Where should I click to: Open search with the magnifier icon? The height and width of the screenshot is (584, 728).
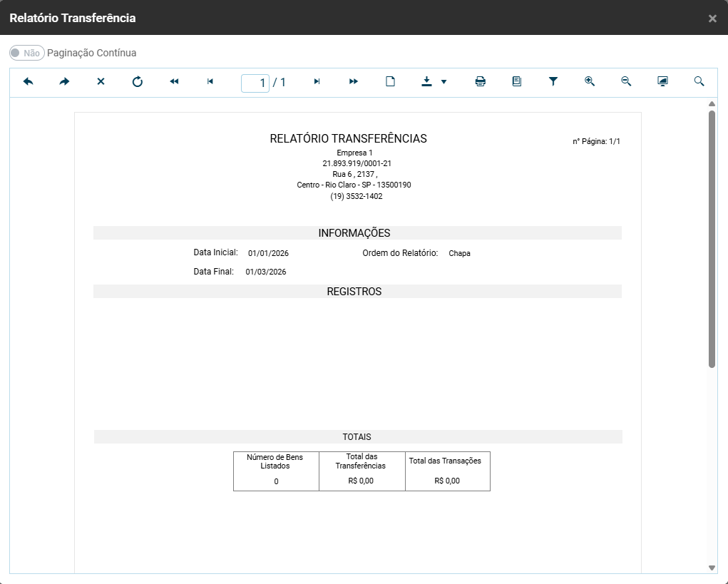click(699, 82)
